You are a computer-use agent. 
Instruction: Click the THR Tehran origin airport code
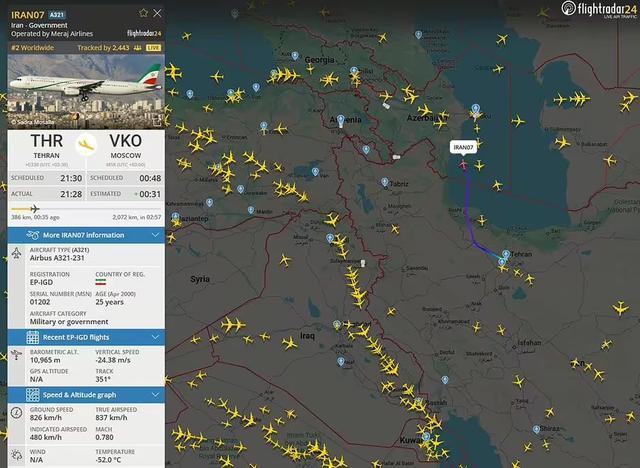click(x=47, y=141)
